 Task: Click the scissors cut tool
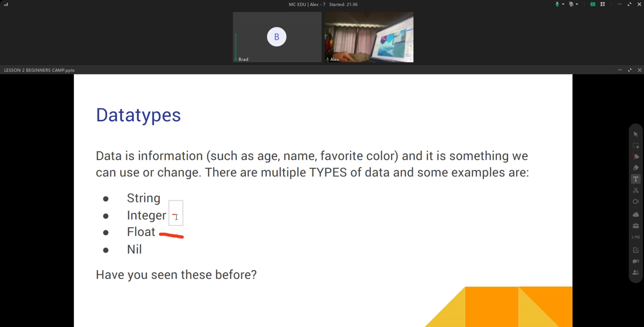pyautogui.click(x=636, y=190)
